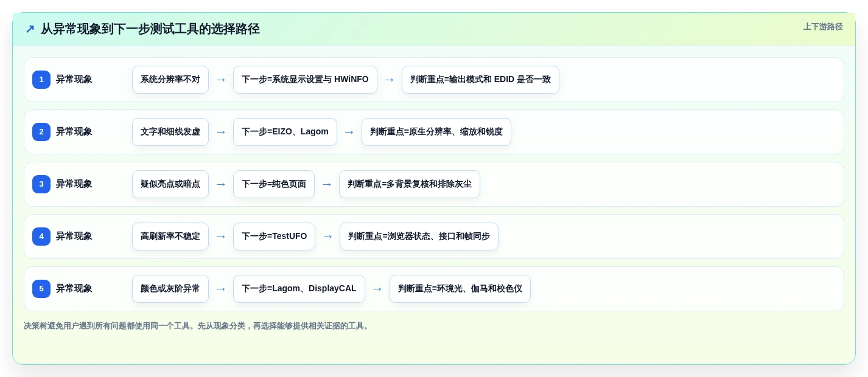Click the 判断重点=原生分辨率、缩放和锐度 box

436,132
